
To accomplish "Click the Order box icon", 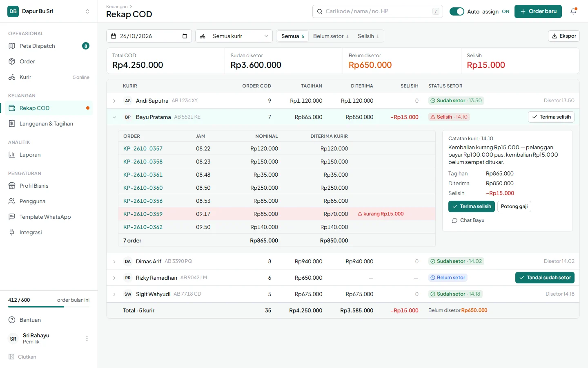I will [x=12, y=61].
